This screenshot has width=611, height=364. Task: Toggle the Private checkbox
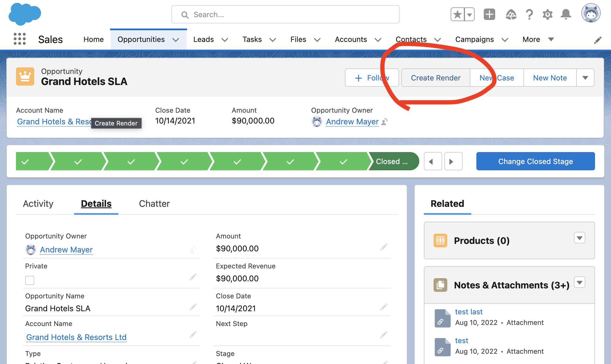tap(30, 280)
